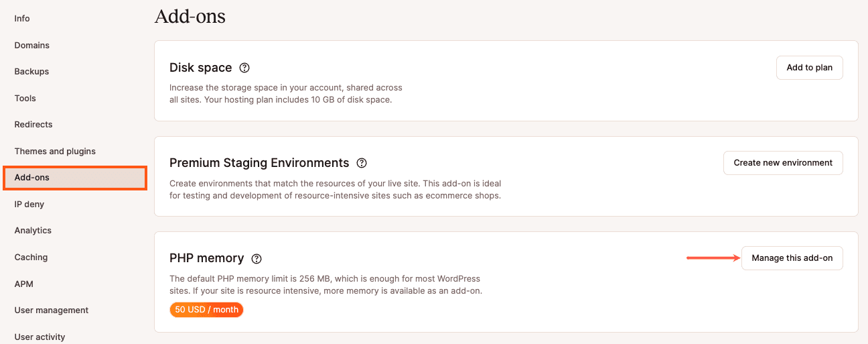Click the 50 USD / month badge
This screenshot has width=868, height=344.
tap(206, 310)
